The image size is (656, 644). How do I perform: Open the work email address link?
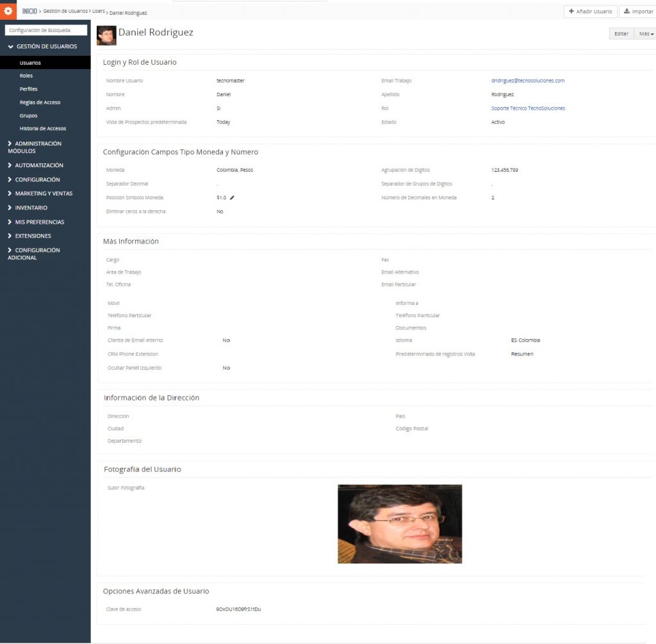(527, 81)
